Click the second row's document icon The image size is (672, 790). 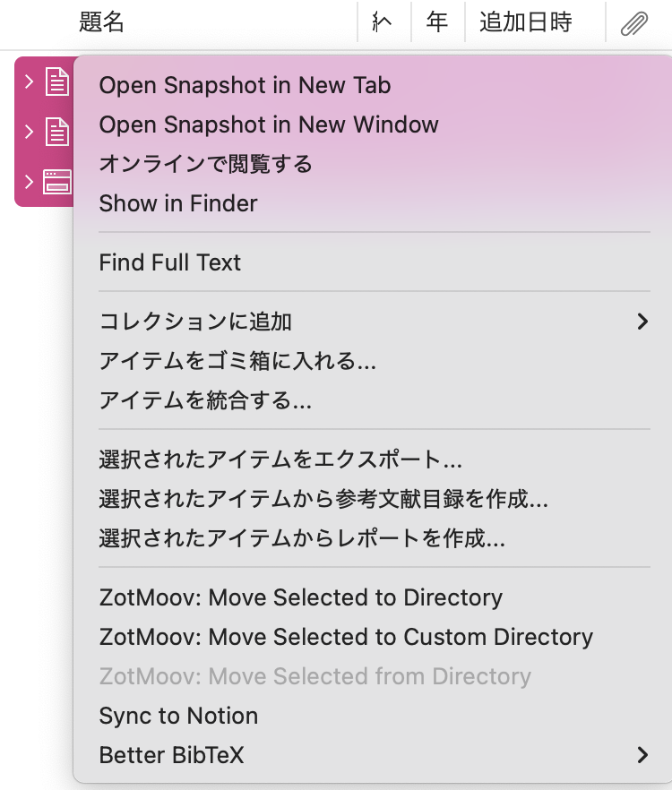(57, 133)
